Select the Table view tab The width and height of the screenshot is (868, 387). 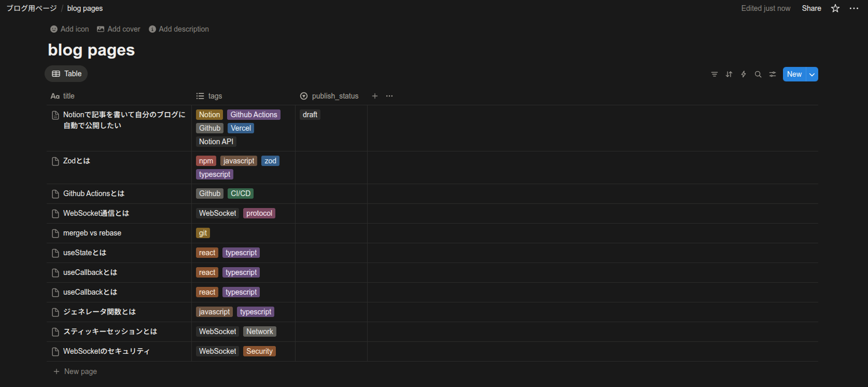66,74
